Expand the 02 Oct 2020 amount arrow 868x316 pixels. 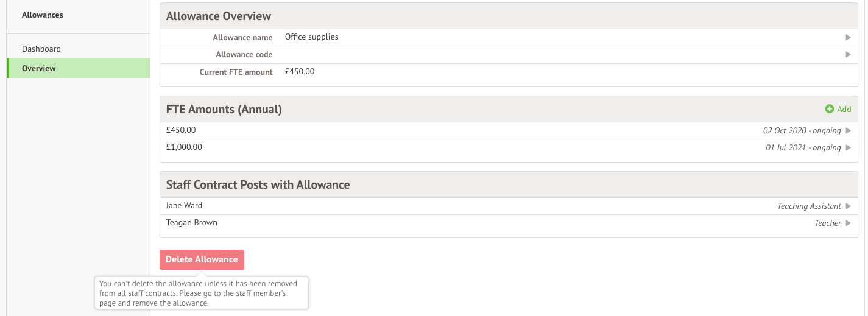click(x=848, y=131)
